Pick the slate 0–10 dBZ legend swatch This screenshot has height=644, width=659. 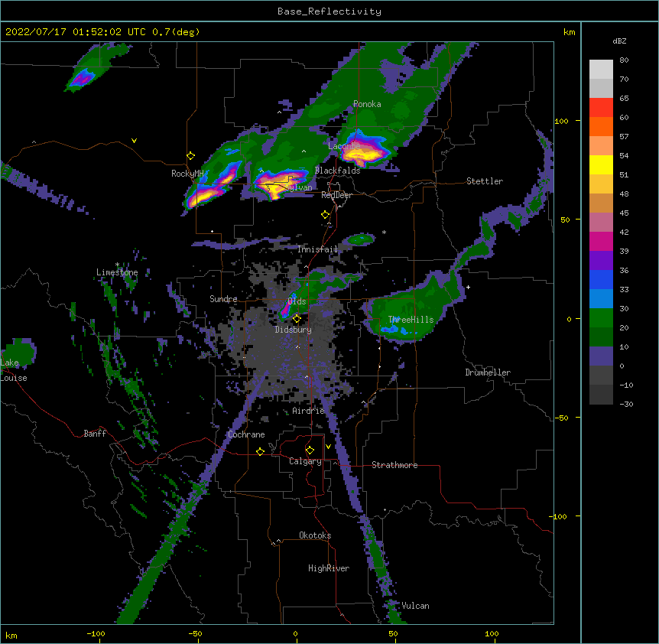[601, 356]
